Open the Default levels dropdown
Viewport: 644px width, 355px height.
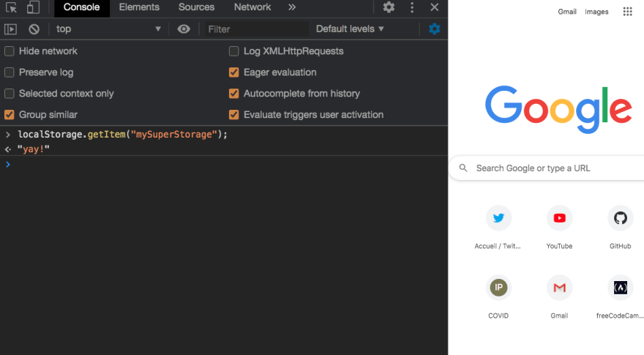coord(350,29)
